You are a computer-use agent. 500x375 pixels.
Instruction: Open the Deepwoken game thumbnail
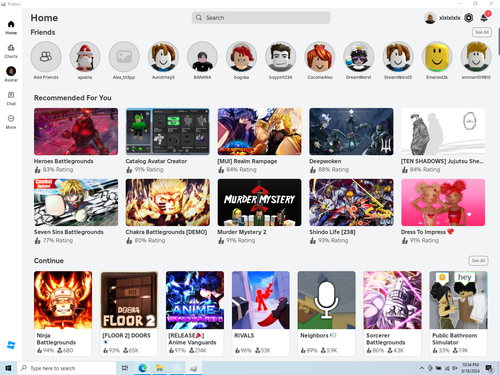(351, 131)
